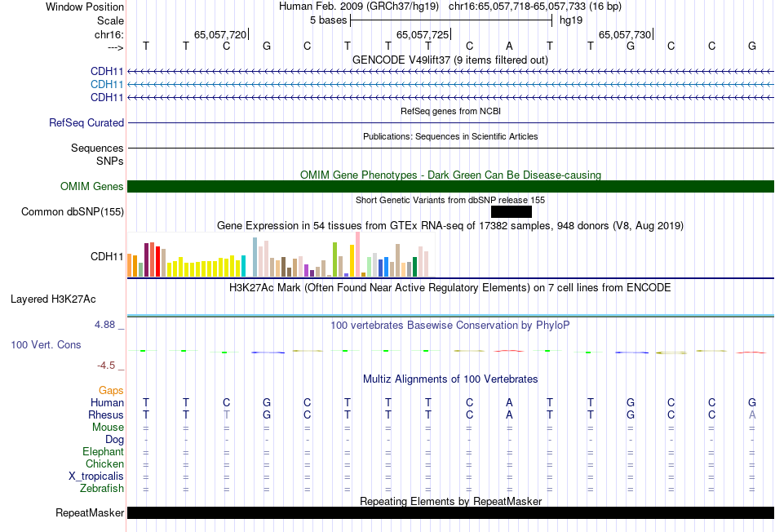This screenshot has height=532, width=775.
Task: Click the A base in the ruler sequence
Action: pyautogui.click(x=509, y=46)
